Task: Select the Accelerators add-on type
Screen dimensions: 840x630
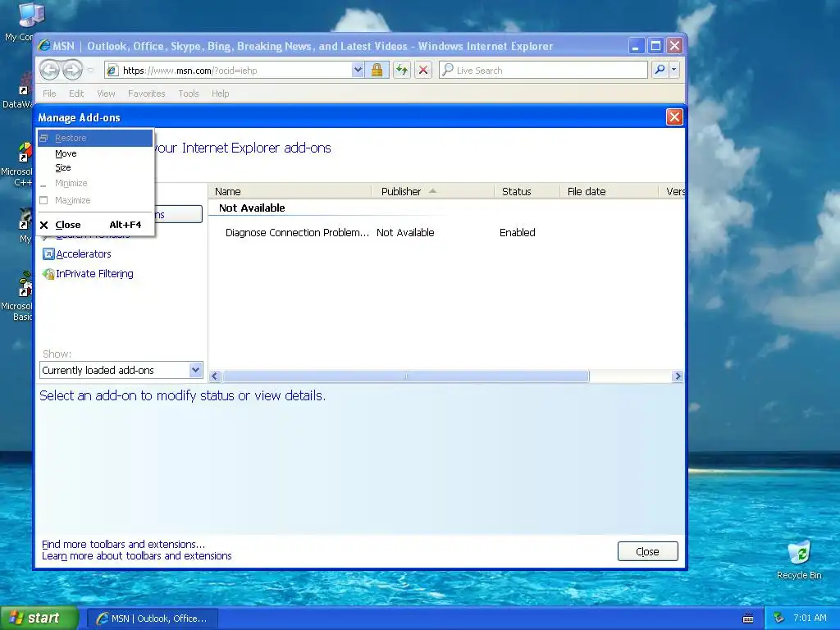Action: tap(84, 254)
